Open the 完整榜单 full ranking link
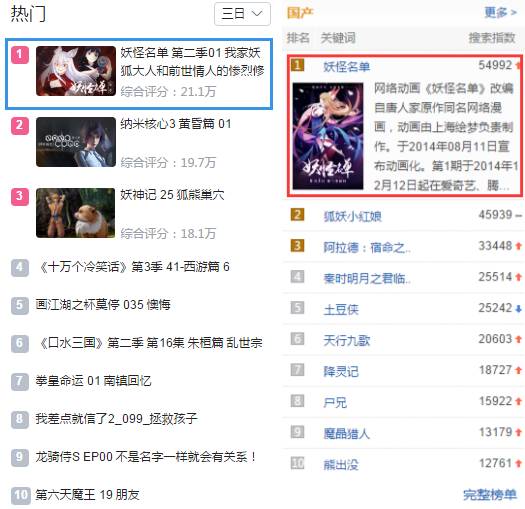The width and height of the screenshot is (525, 509). point(490,494)
